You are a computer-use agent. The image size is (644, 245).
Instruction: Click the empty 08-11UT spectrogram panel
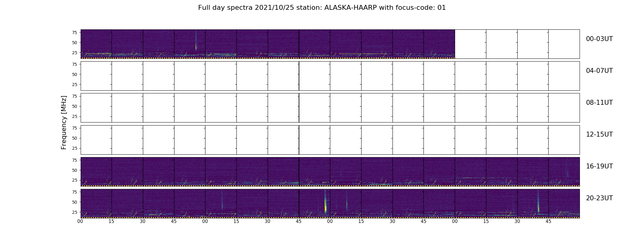point(330,108)
